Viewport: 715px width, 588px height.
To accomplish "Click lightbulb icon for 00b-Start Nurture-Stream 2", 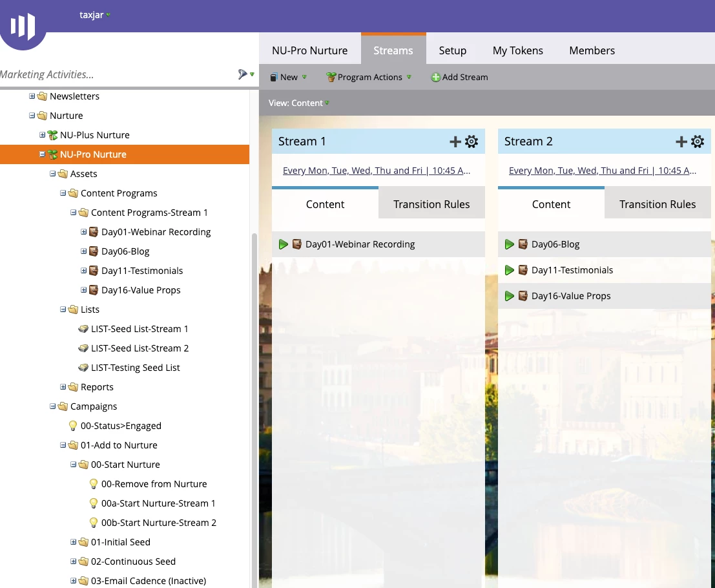I will click(94, 523).
